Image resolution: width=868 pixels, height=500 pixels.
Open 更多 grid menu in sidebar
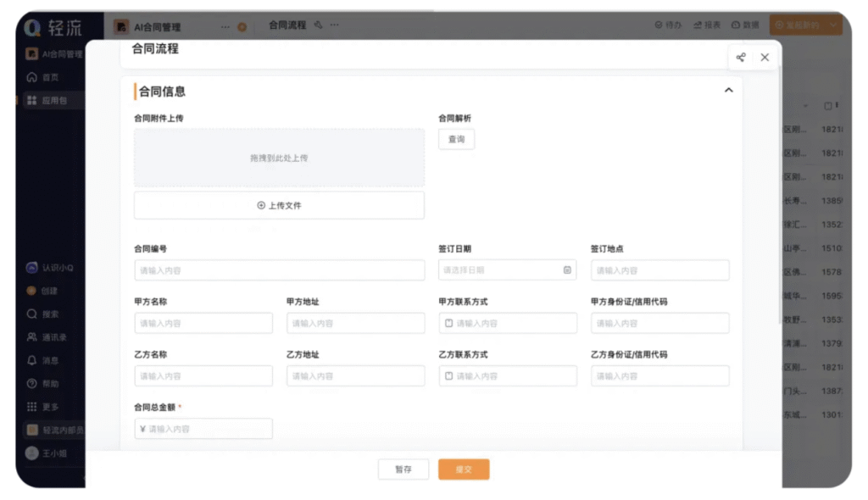32,407
